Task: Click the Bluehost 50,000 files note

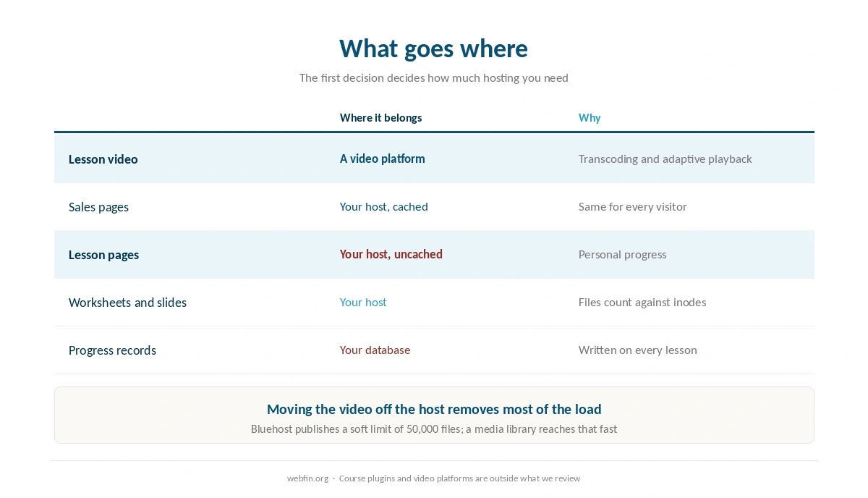Action: [x=434, y=429]
